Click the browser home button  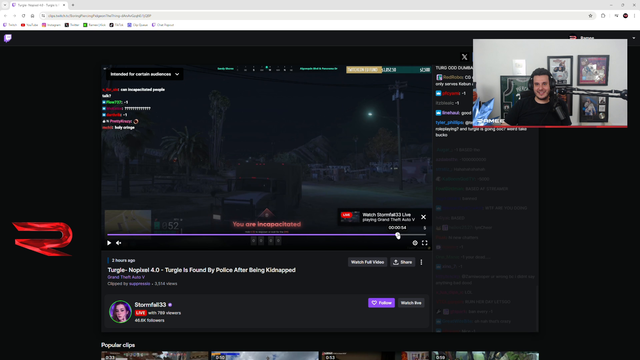click(32, 16)
